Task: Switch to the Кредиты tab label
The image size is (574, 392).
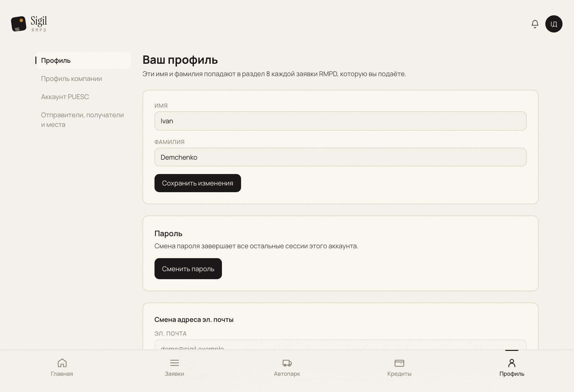Action: tap(399, 374)
